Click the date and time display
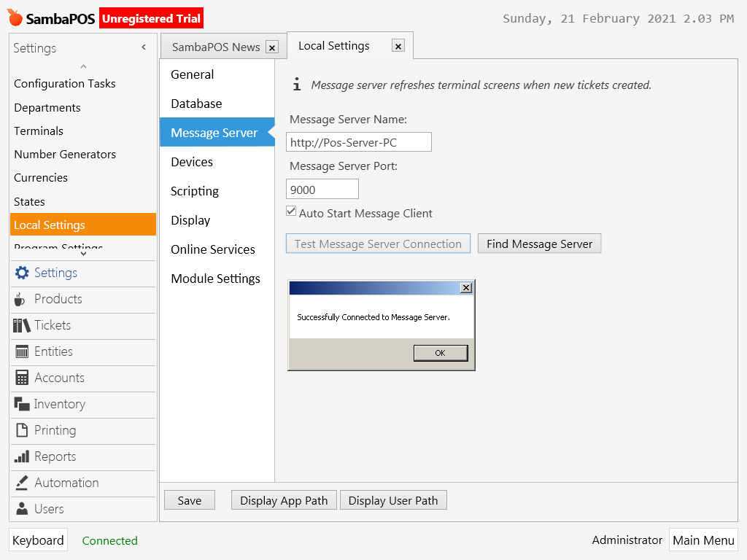This screenshot has width=747, height=560. 618,18
